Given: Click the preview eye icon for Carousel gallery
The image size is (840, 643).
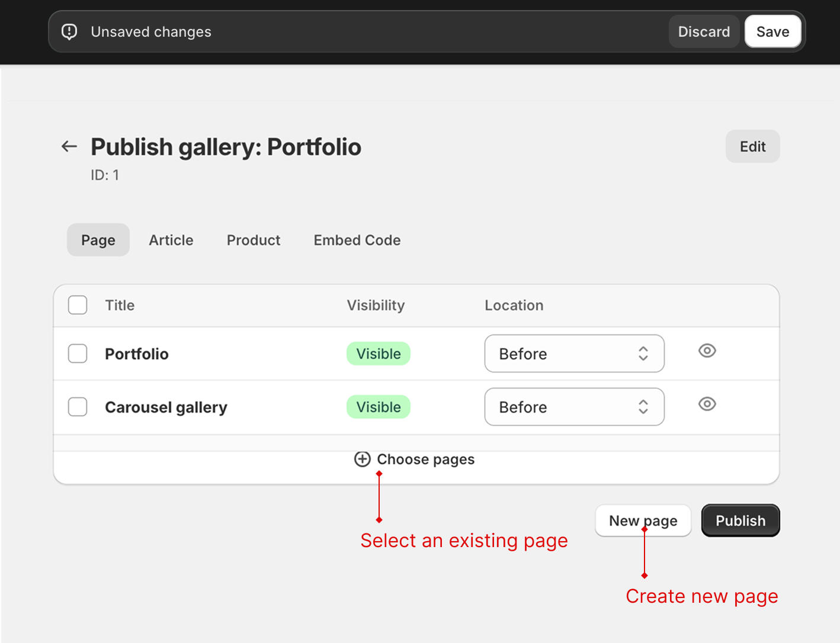Looking at the screenshot, I should point(707,404).
